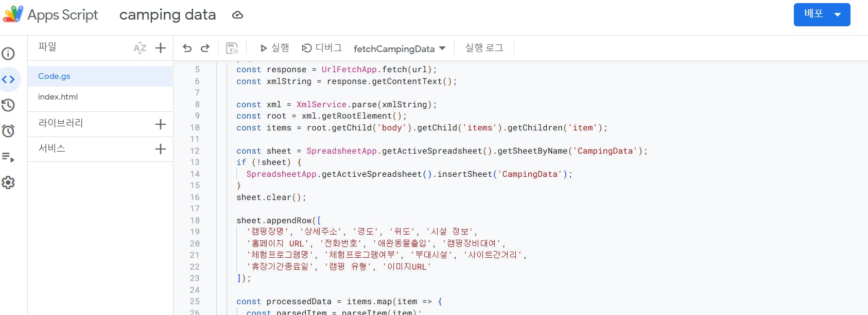Click '홈페이지 URL' string on line 20

[x=278, y=243]
